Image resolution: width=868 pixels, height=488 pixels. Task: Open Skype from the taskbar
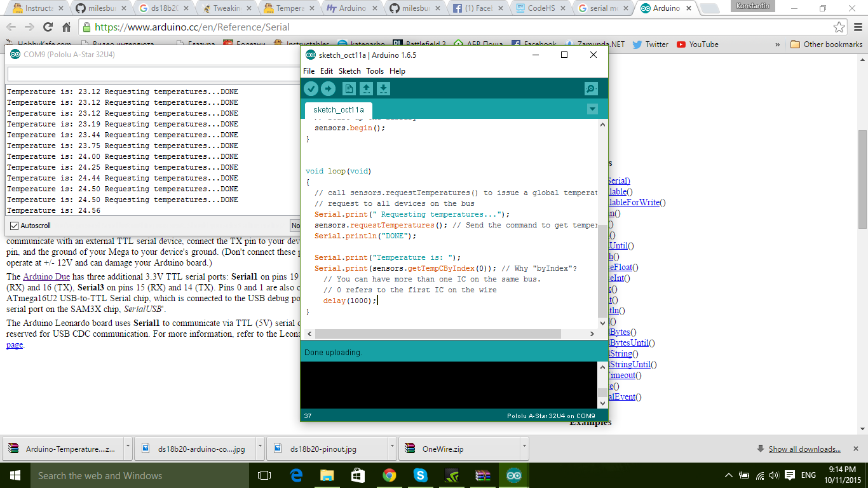tap(420, 475)
